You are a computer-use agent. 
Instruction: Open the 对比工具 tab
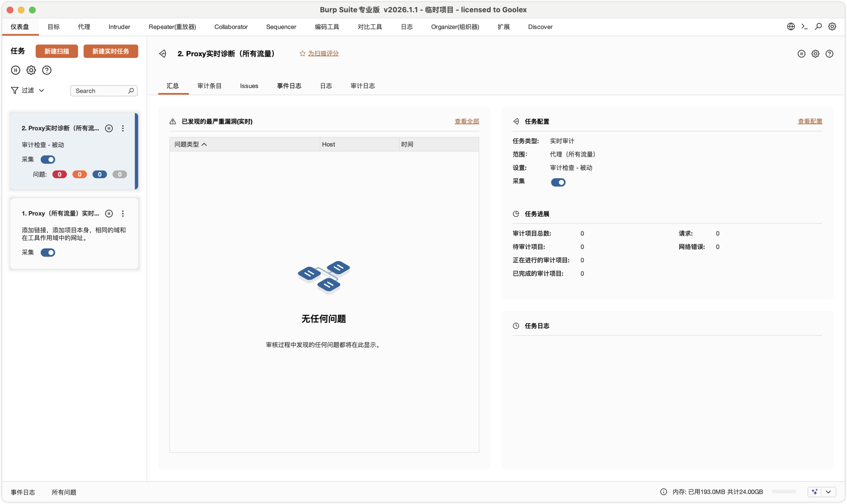click(x=370, y=27)
